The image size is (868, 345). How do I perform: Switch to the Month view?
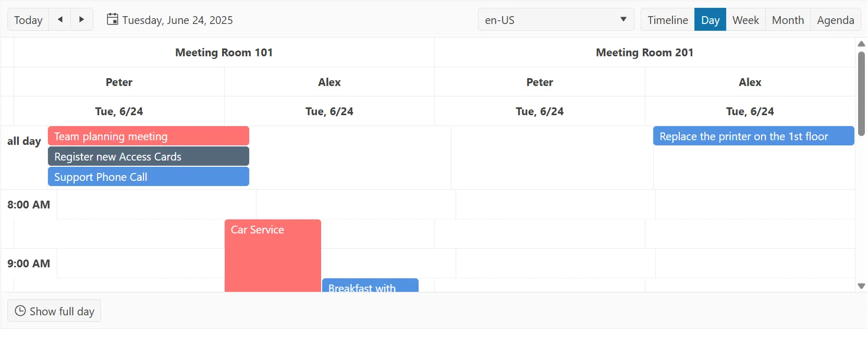click(x=787, y=20)
